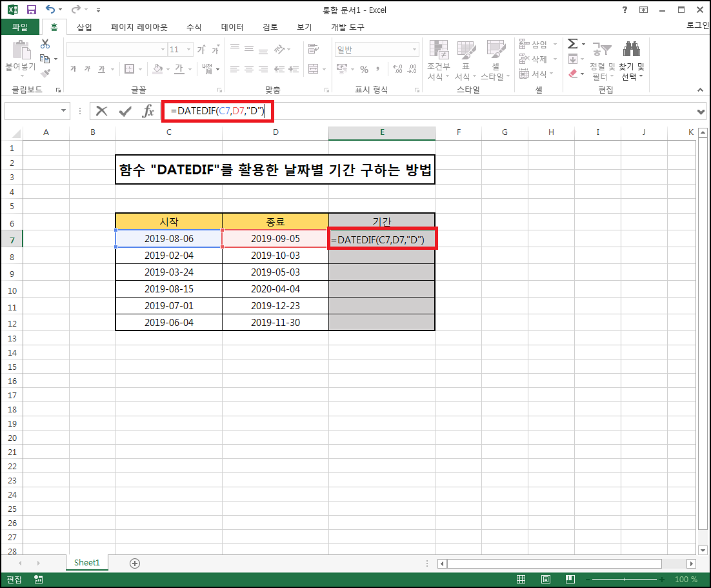Click the AutoSum sigma icon
711x588 pixels.
573,43
